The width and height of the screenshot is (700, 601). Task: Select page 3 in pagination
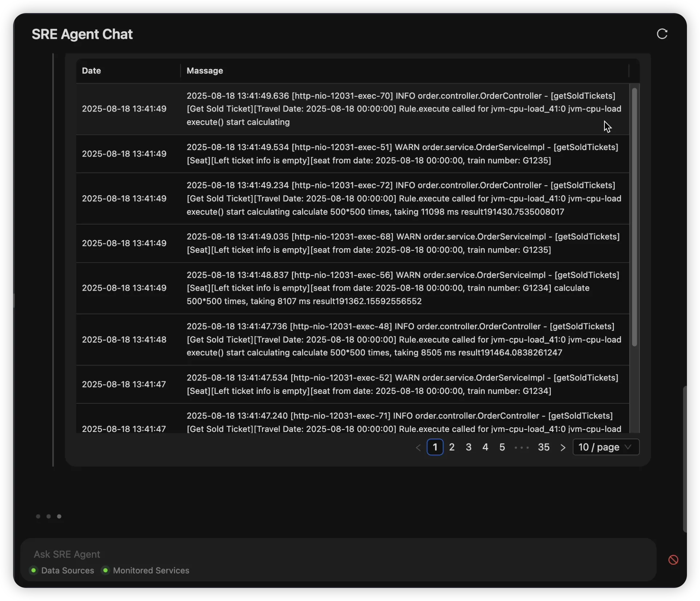click(468, 447)
